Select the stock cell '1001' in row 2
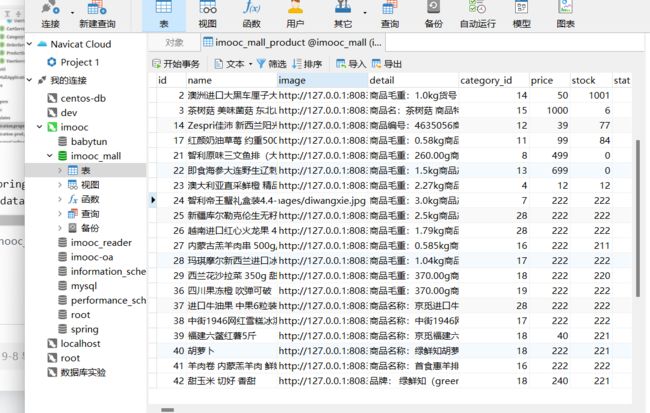This screenshot has height=413, width=650. click(x=591, y=95)
